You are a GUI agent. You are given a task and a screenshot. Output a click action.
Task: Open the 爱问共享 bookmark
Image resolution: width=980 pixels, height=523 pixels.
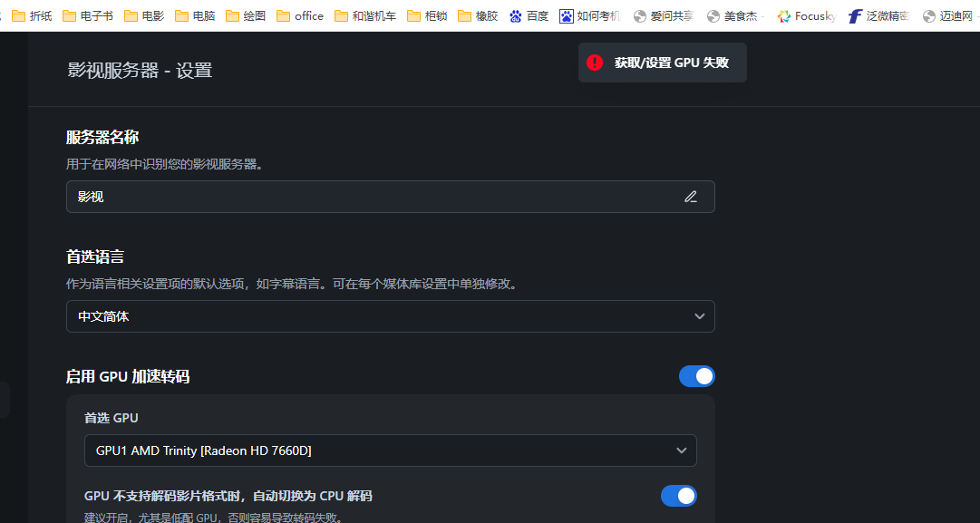pos(664,15)
